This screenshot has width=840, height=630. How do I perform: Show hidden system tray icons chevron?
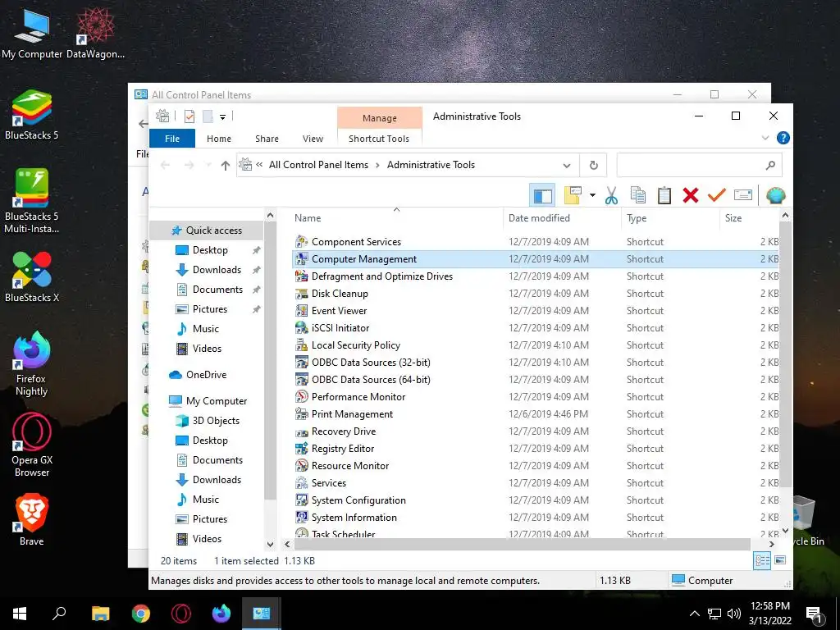pyautogui.click(x=694, y=614)
